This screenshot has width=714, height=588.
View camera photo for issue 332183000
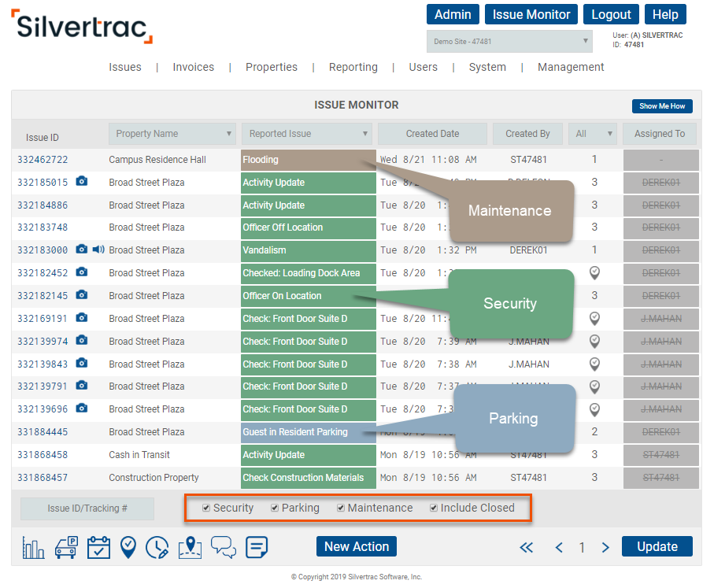(x=82, y=250)
